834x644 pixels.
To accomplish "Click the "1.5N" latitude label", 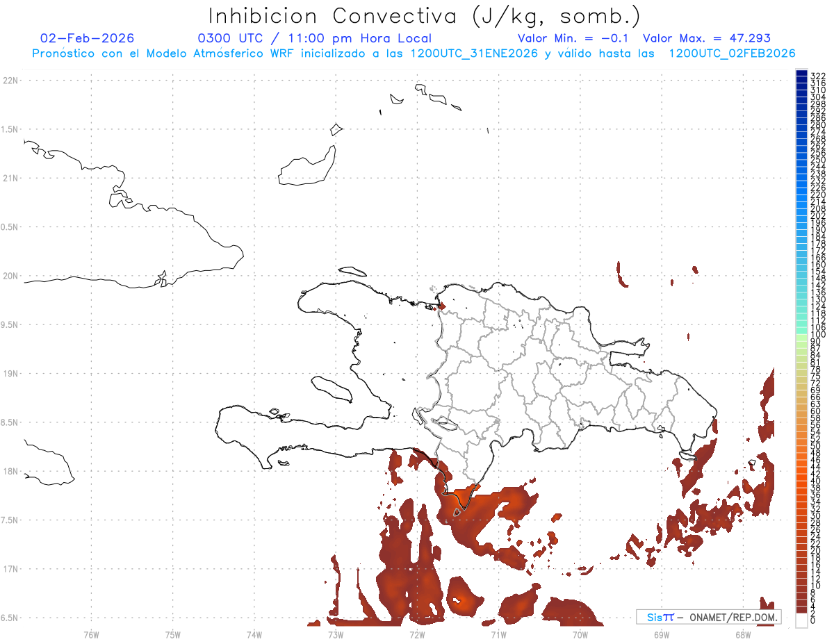I will pos(10,129).
